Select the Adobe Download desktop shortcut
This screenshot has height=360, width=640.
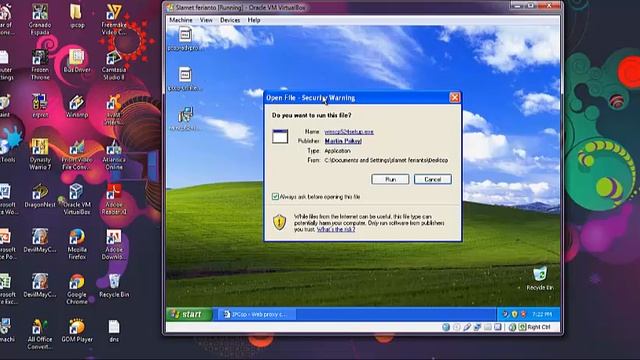coord(114,244)
